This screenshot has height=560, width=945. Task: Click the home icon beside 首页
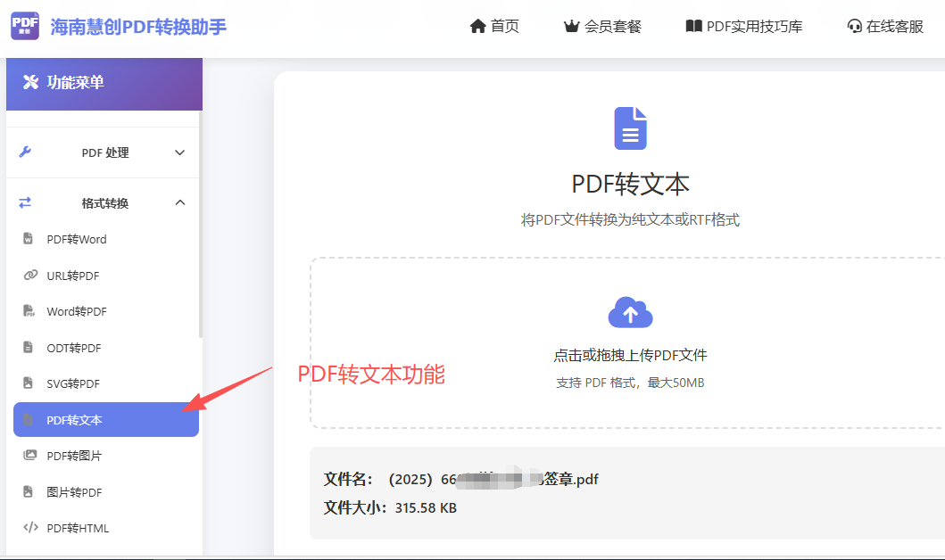click(478, 26)
